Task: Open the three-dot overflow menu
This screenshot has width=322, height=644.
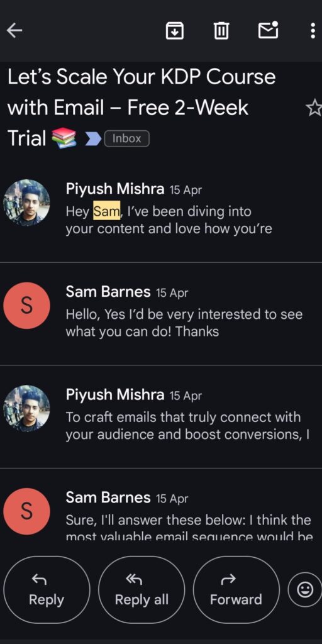Action: [313, 30]
